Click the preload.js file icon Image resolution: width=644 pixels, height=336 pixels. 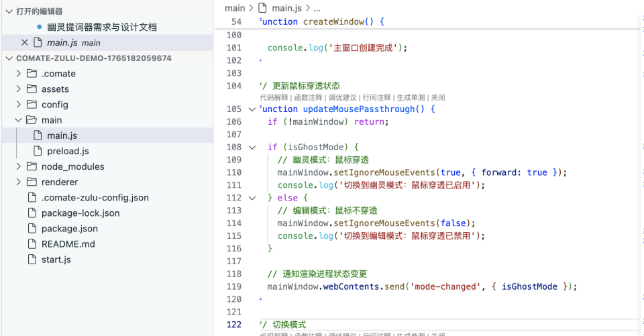point(38,151)
